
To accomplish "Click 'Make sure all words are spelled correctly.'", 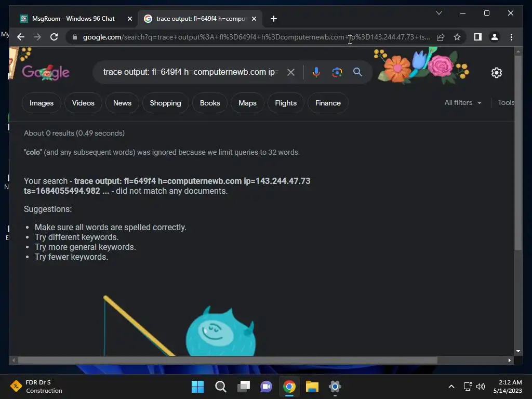I will pos(110,227).
